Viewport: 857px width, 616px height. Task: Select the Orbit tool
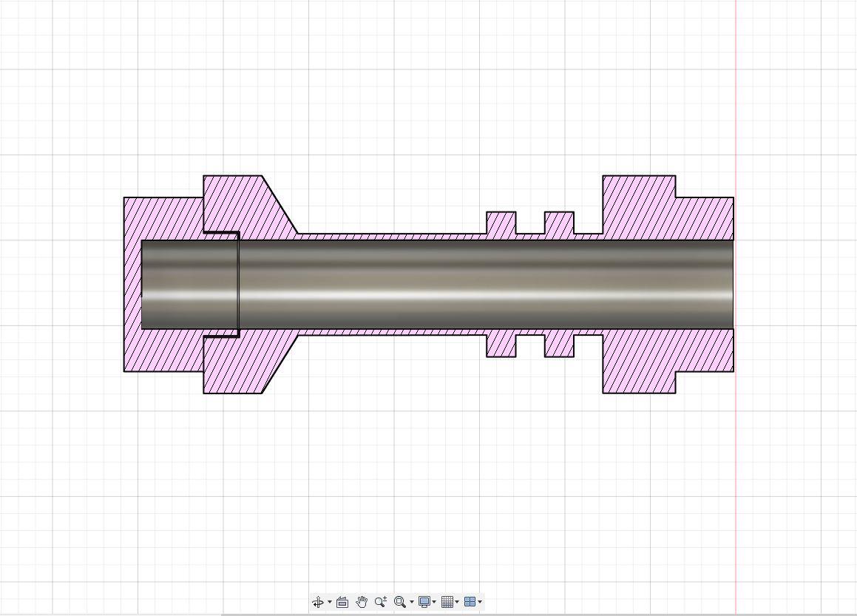pyautogui.click(x=318, y=603)
